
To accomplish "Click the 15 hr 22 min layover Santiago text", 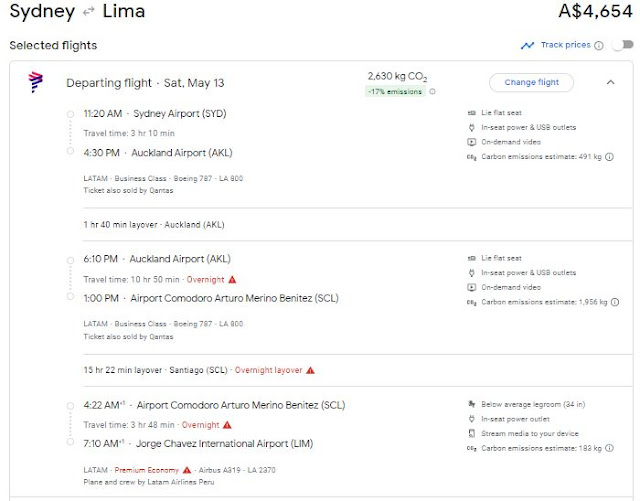I will 156,370.
